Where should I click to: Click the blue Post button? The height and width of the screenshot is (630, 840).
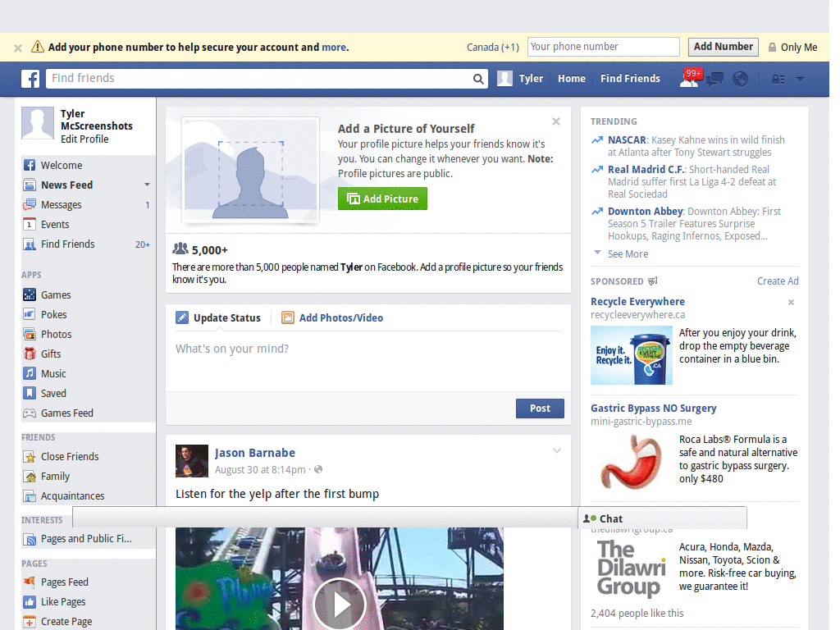pos(540,409)
